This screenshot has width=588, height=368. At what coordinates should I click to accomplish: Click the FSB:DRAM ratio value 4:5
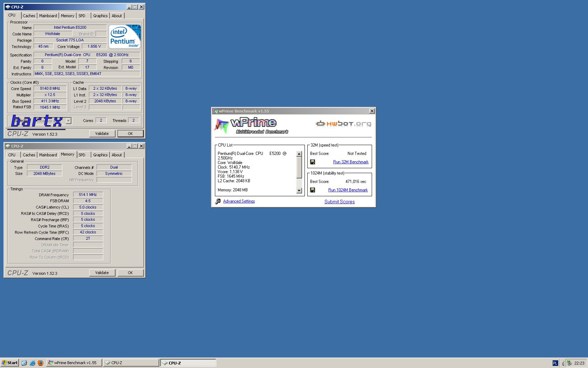click(88, 201)
